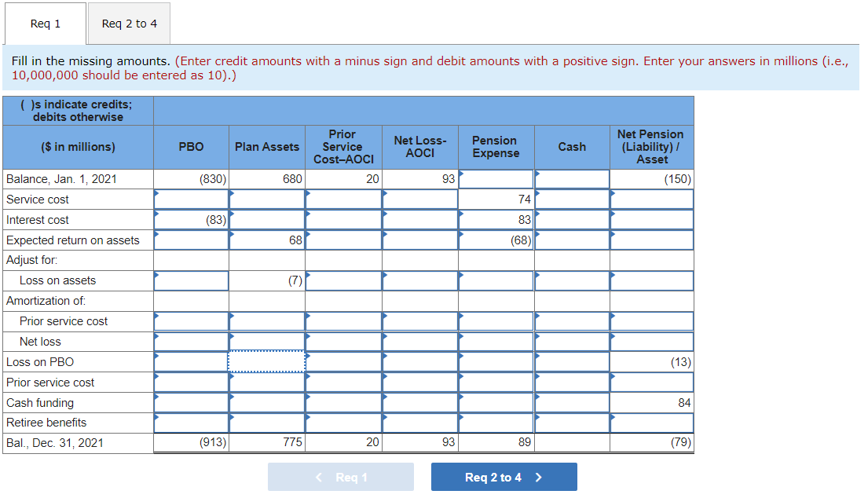Switch to the Req 2 to 4 tab
Screen dimensions: 868x498
pyautogui.click(x=128, y=24)
